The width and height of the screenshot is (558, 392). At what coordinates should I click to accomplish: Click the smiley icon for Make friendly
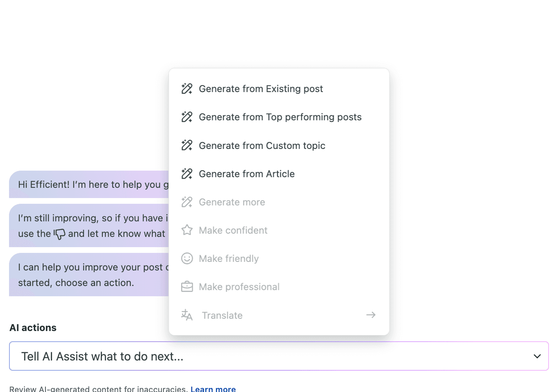[187, 259]
